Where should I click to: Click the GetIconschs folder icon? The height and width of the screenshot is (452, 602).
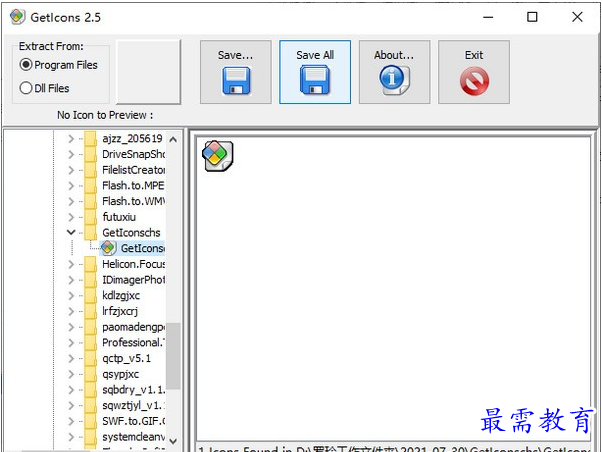click(91, 232)
